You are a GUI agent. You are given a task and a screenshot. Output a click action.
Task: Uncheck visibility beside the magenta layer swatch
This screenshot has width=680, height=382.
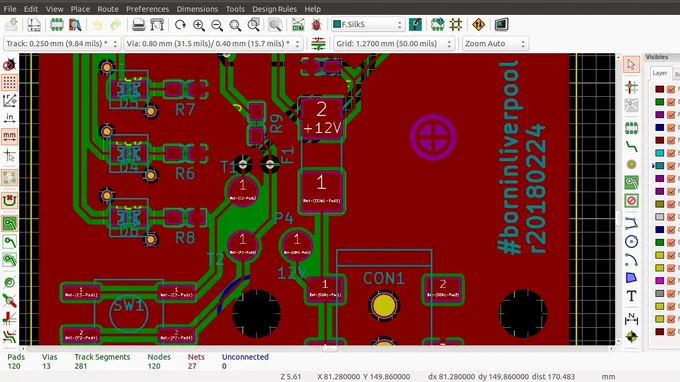[671, 281]
